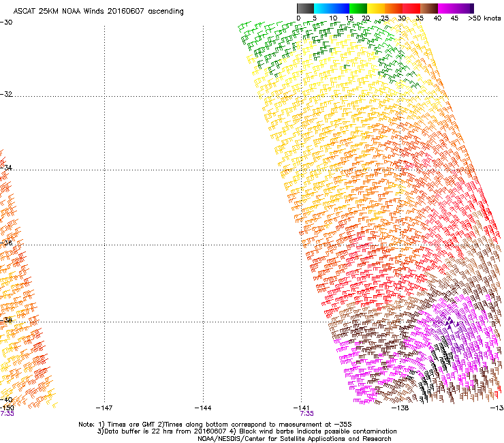The width and height of the screenshot is (504, 443).
Task: Click the orange 25-30 knot legend segment
Action: coord(394,8)
